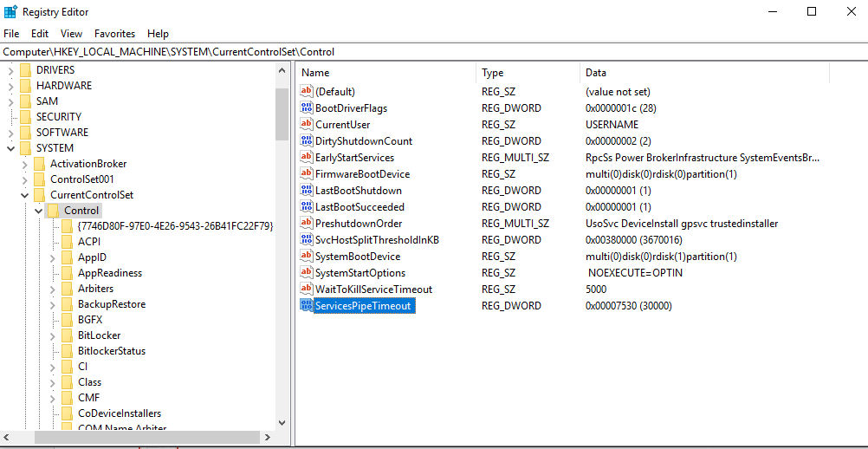Select the {7746D80F-97E0-4E26-9543-26B41FC22F79} key
Viewport: 868px width, 449px height.
pyautogui.click(x=176, y=226)
